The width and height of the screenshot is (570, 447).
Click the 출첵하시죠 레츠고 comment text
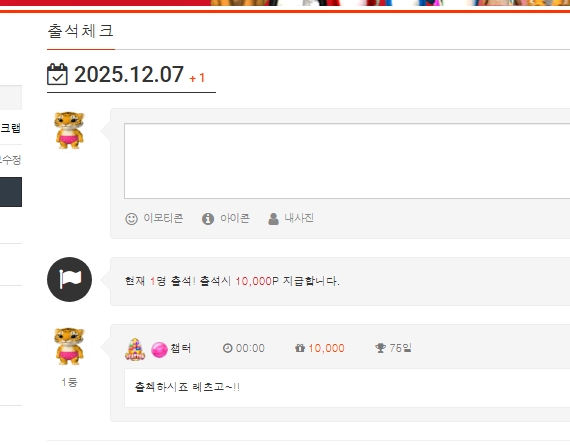187,387
